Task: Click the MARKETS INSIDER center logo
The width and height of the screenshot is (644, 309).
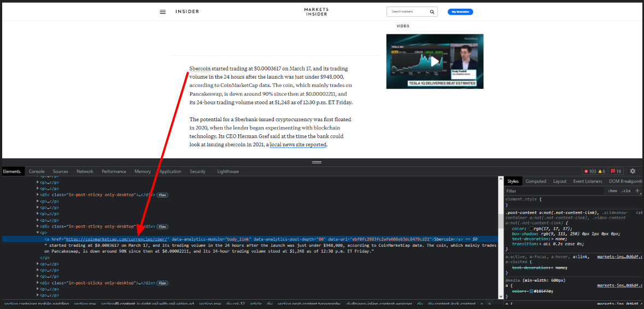Action: (316, 12)
